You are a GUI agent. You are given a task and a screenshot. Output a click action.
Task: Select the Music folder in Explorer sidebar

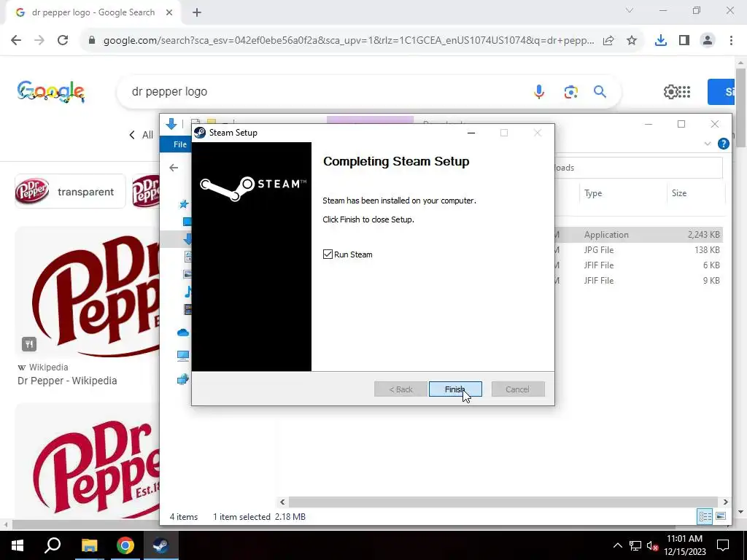187,292
